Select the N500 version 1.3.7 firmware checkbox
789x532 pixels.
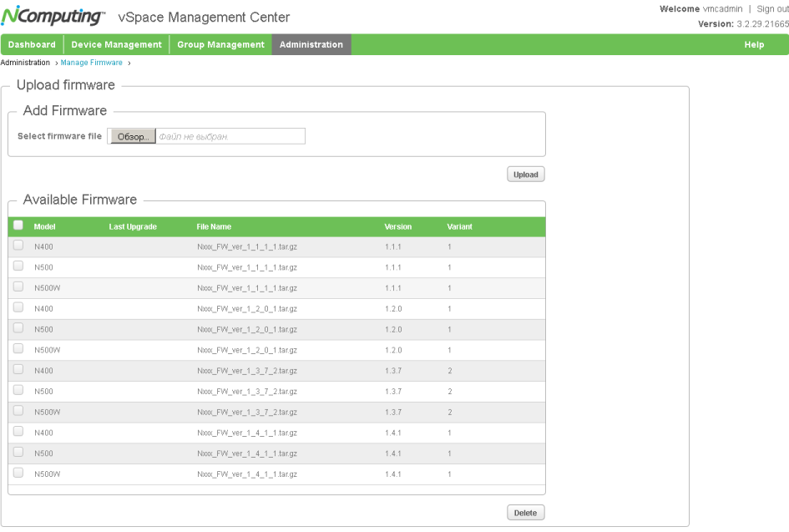click(18, 389)
